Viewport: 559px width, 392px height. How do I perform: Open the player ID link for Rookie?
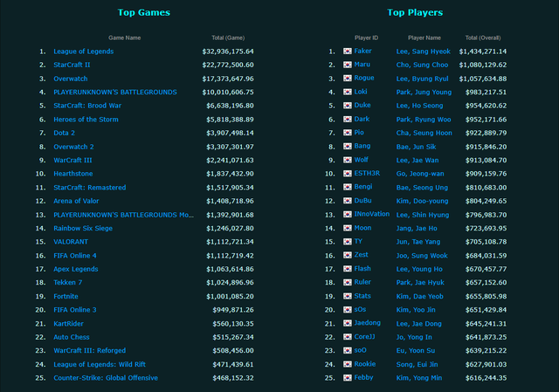tap(366, 364)
